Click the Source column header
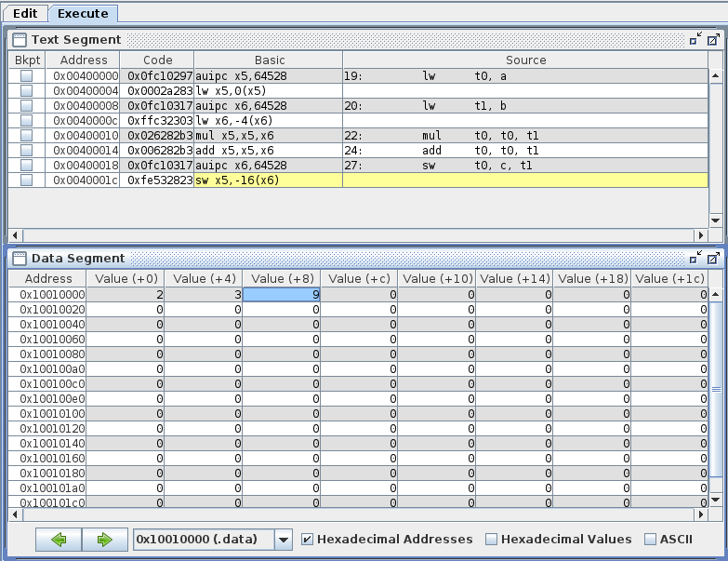Viewport: 728px width, 561px height. point(525,60)
